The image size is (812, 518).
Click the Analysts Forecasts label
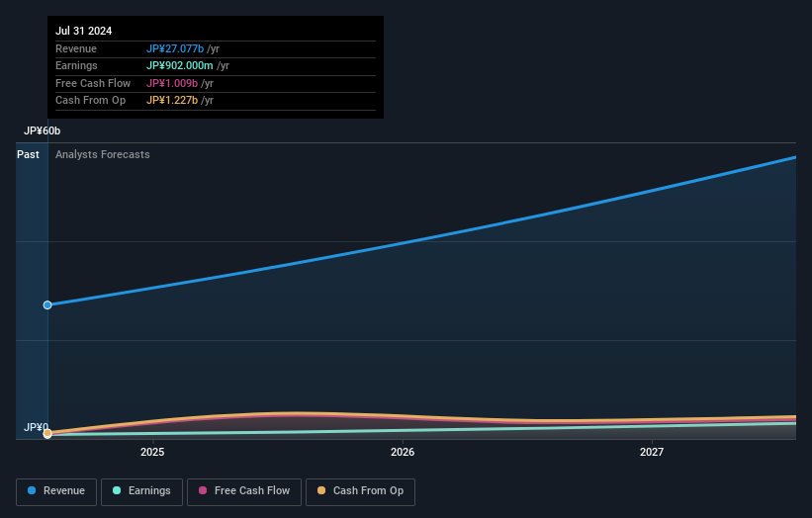tap(103, 155)
